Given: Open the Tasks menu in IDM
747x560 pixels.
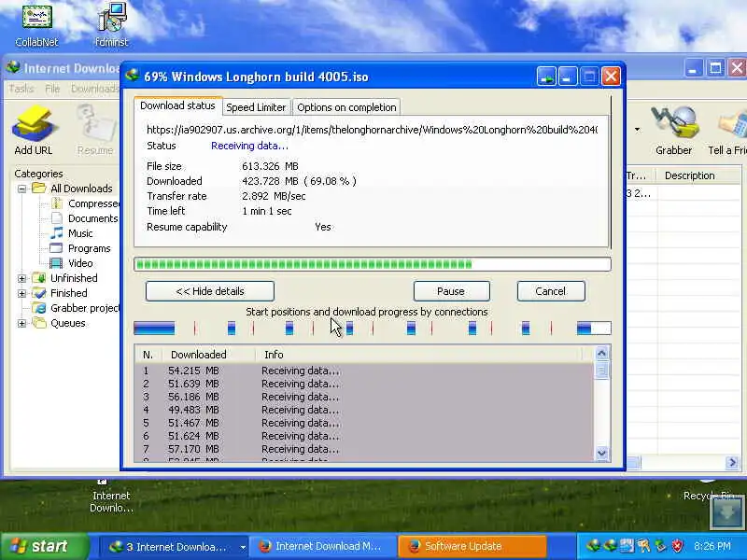Looking at the screenshot, I should (x=21, y=89).
